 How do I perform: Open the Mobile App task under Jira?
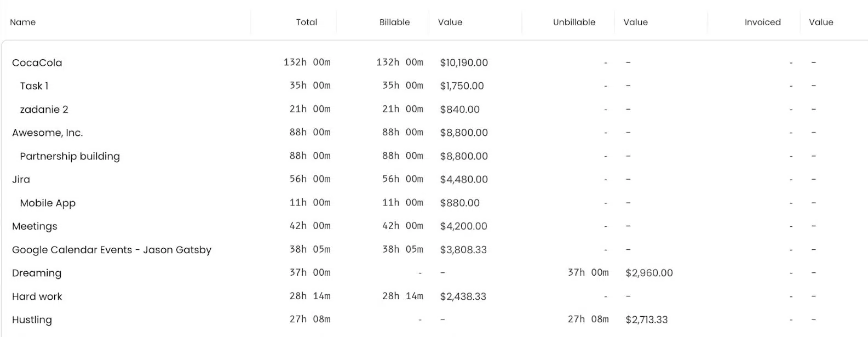(x=48, y=203)
